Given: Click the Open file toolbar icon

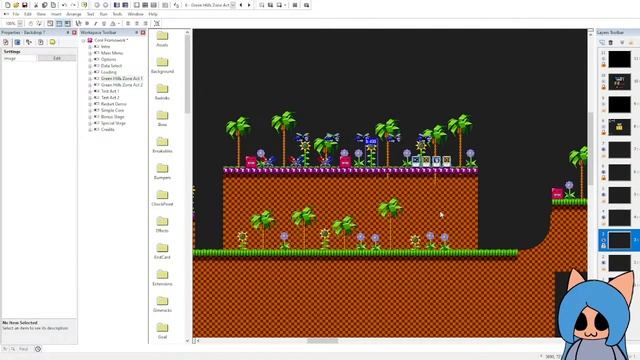Looking at the screenshot, I should click(16, 5).
